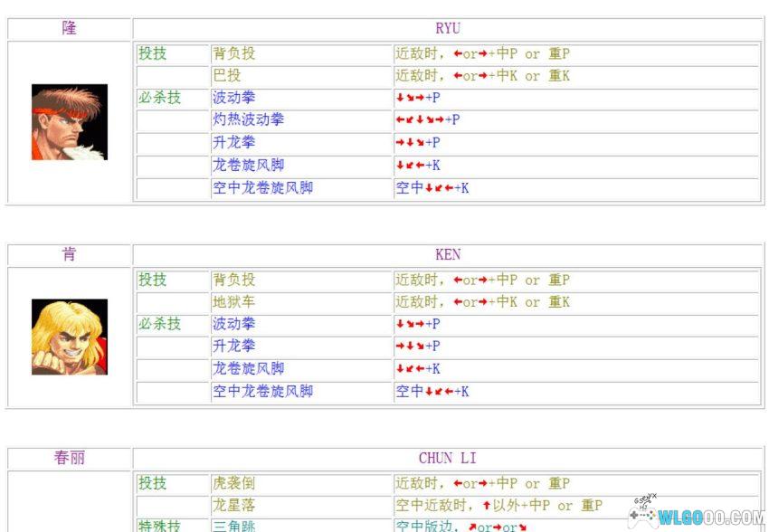769x532 pixels.
Task: Select the CHUN LI header cell
Action: pos(448,458)
